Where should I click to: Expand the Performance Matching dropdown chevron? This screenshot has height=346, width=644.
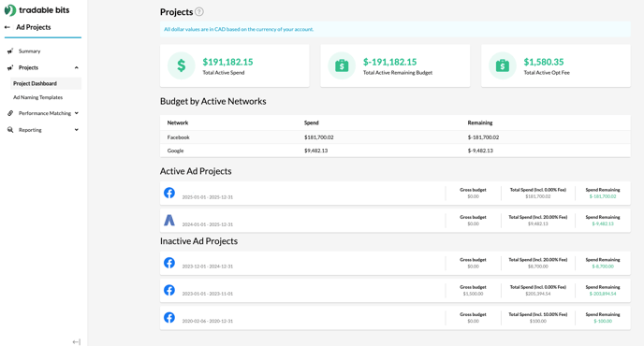[x=77, y=113]
